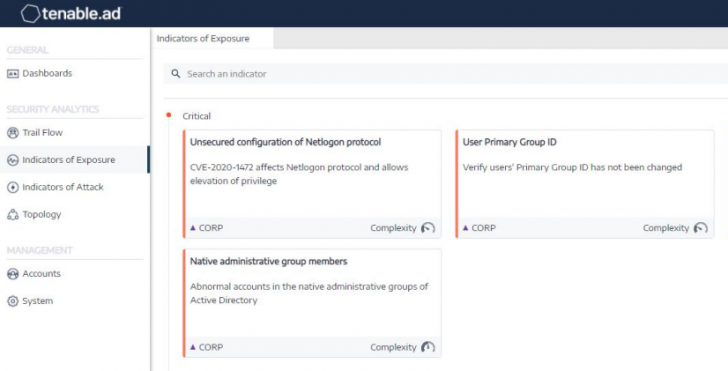Viewport: 728px width, 371px height.
Task: Open Trail Flow in the sidebar
Action: pyautogui.click(x=43, y=133)
